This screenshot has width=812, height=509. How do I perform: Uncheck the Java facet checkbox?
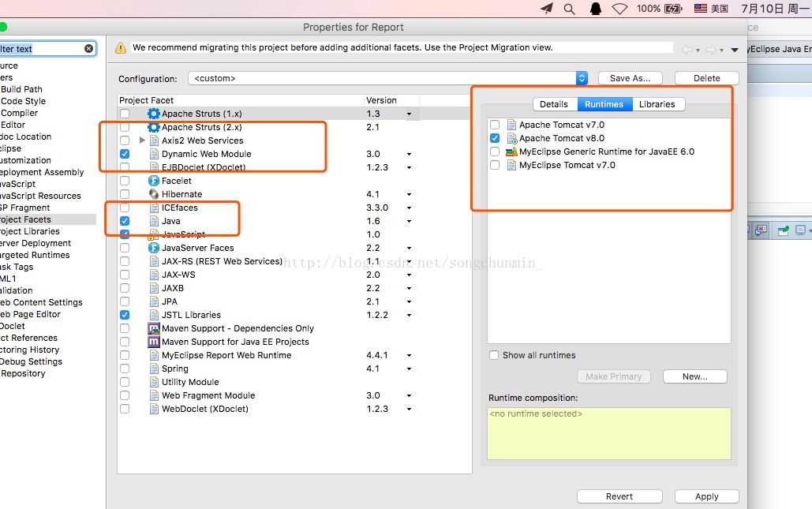click(125, 221)
